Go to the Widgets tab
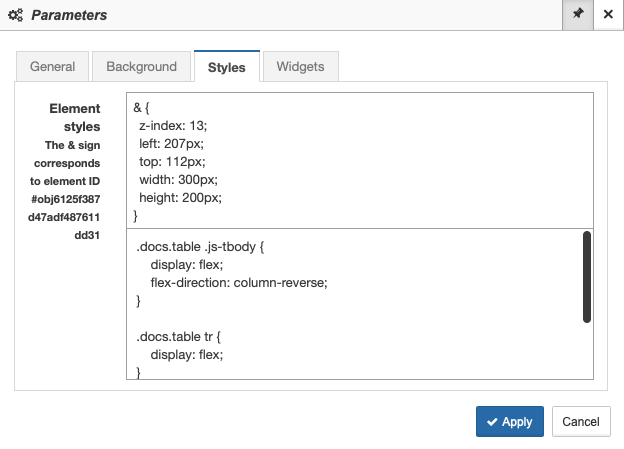 (x=300, y=66)
